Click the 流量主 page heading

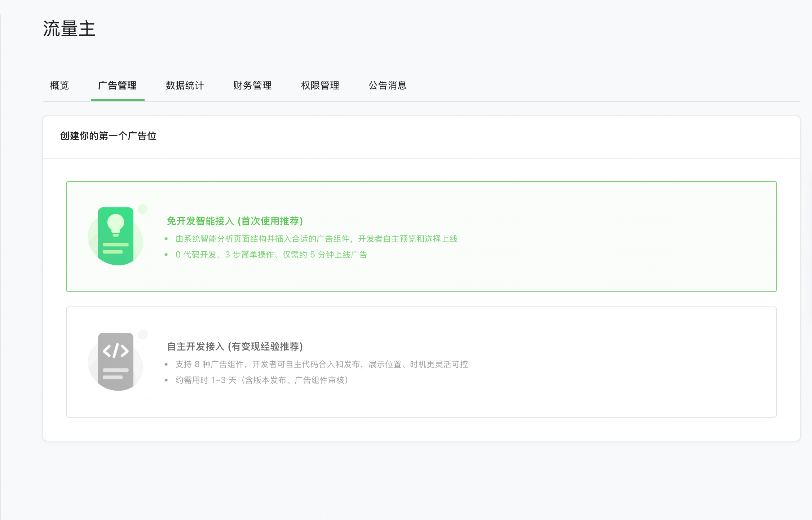tap(69, 29)
